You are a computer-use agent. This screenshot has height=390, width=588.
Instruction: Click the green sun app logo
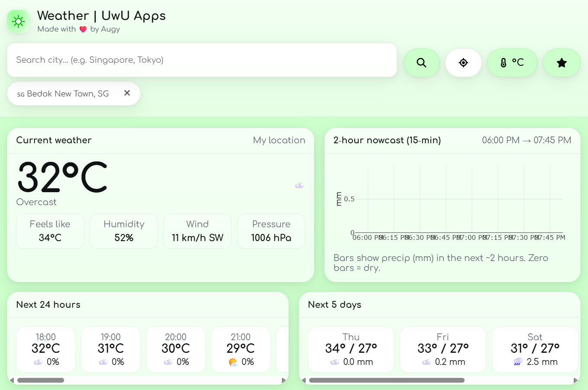pyautogui.click(x=18, y=21)
